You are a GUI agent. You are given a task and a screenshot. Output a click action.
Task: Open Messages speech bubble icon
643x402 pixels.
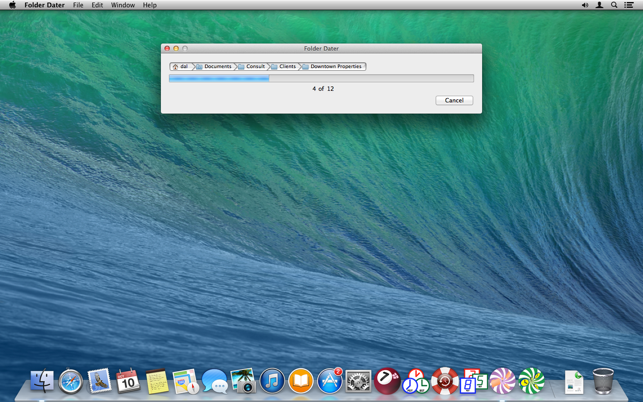214,381
